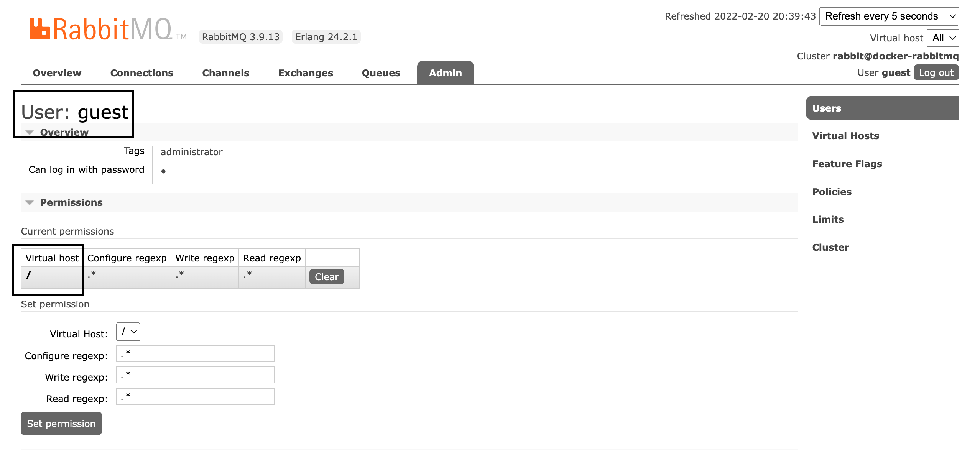Select Cluster from the admin sidebar
The width and height of the screenshot is (980, 450).
click(830, 247)
